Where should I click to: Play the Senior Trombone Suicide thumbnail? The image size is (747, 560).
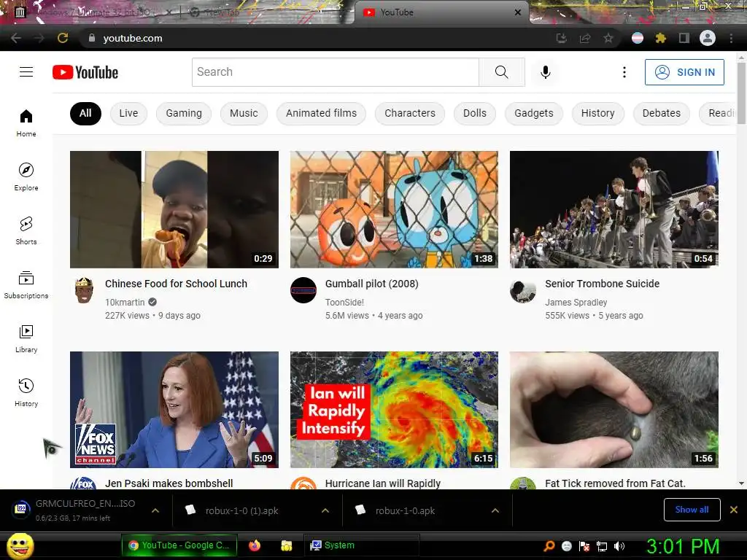point(614,209)
